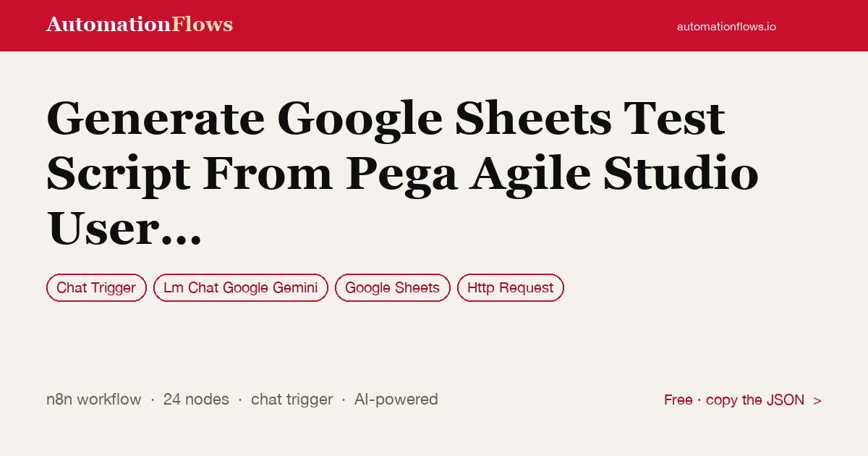868x456 pixels.
Task: Click the "24 nodes" text
Action: coord(196,400)
